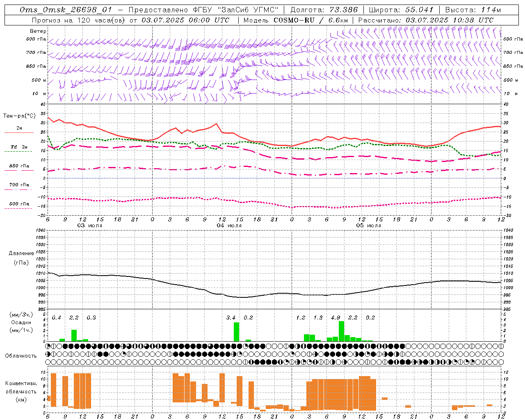
Task: Click the tallest green bar below 4.9
Action: 341,331
